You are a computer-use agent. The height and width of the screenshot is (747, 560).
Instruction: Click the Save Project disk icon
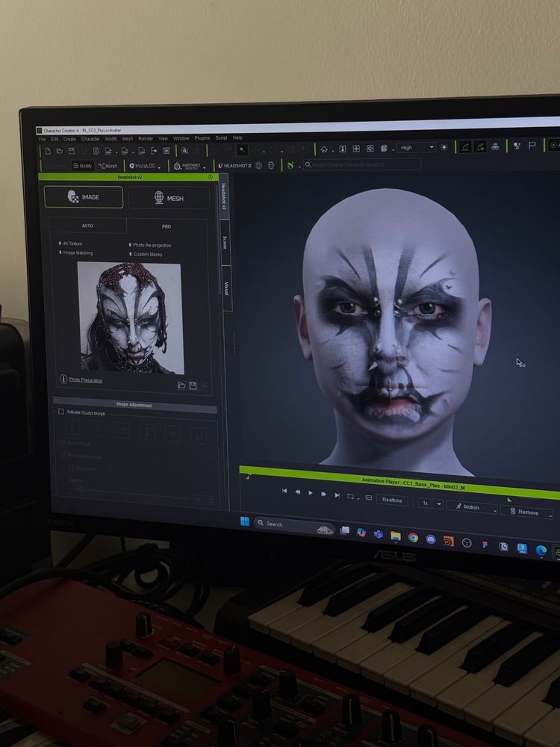pos(72,151)
